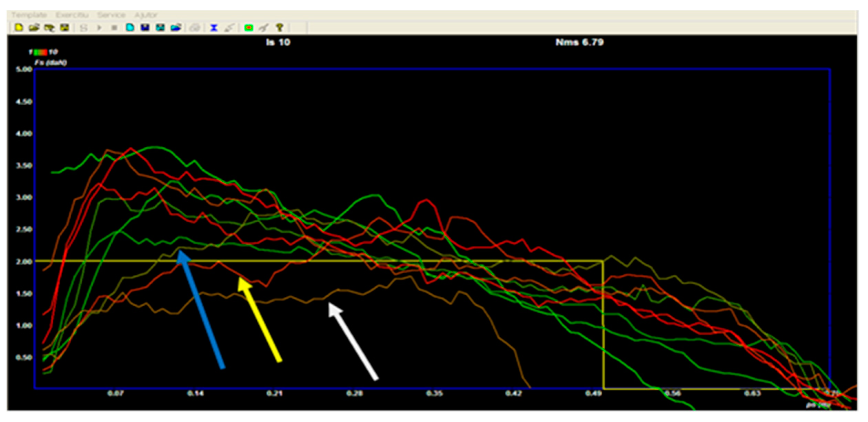Open the Ajutor menu
Image resolution: width=868 pixels, height=422 pixels.
[146, 15]
